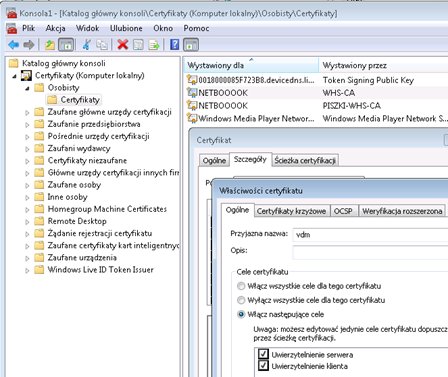Click Windows Live ID Token Issuer folder icon
Viewport: 448px width, 377px height.
pos(39,269)
